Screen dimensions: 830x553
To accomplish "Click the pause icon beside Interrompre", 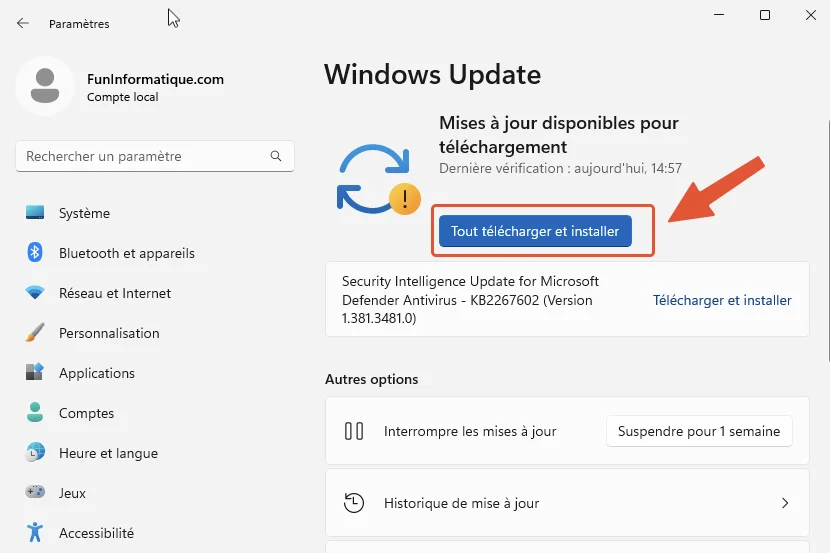I will pyautogui.click(x=354, y=431).
